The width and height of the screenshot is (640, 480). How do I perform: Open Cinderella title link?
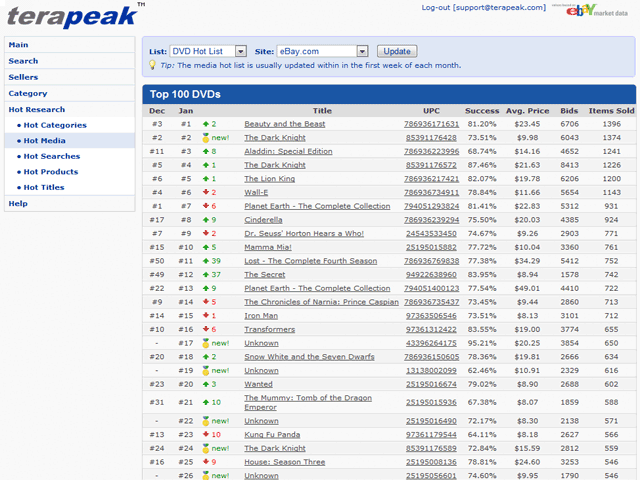coord(263,220)
